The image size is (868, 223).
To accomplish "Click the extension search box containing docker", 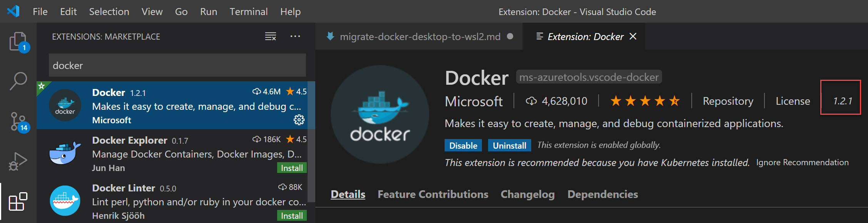I will [177, 65].
